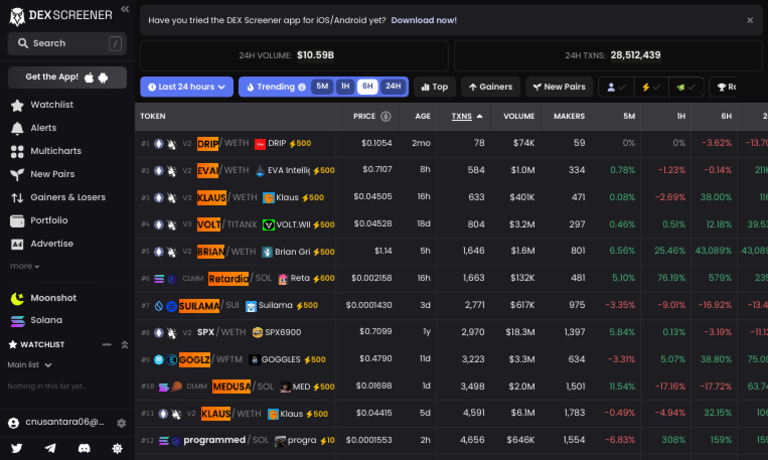Image resolution: width=768 pixels, height=460 pixels.
Task: Toggle the lightning boost filter button
Action: 651,87
